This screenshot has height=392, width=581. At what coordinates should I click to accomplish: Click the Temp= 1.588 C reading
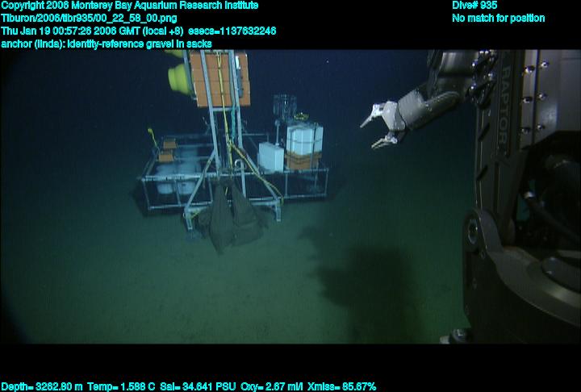(121, 386)
